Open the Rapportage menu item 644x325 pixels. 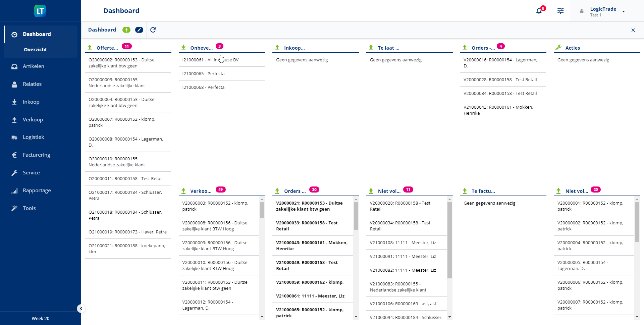37,191
